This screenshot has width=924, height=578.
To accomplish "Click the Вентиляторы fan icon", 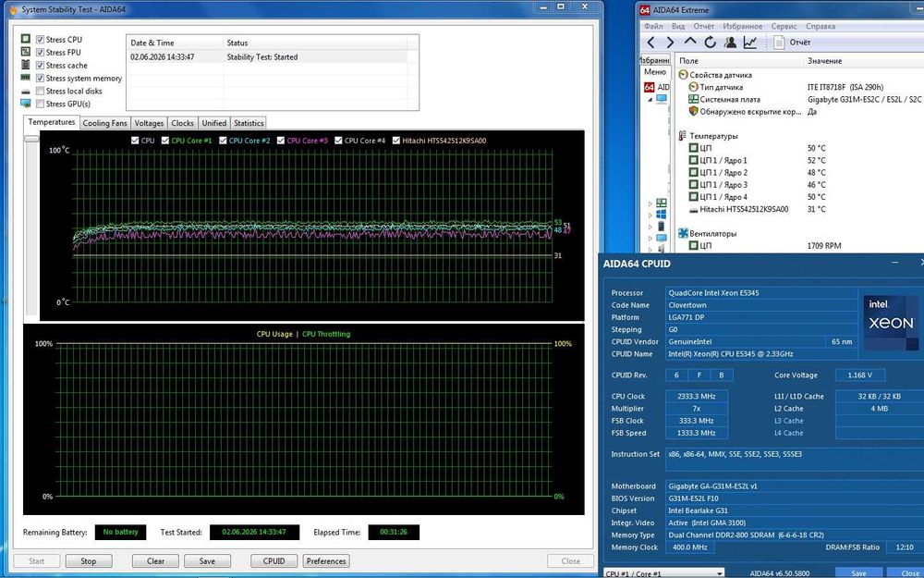I will click(684, 234).
